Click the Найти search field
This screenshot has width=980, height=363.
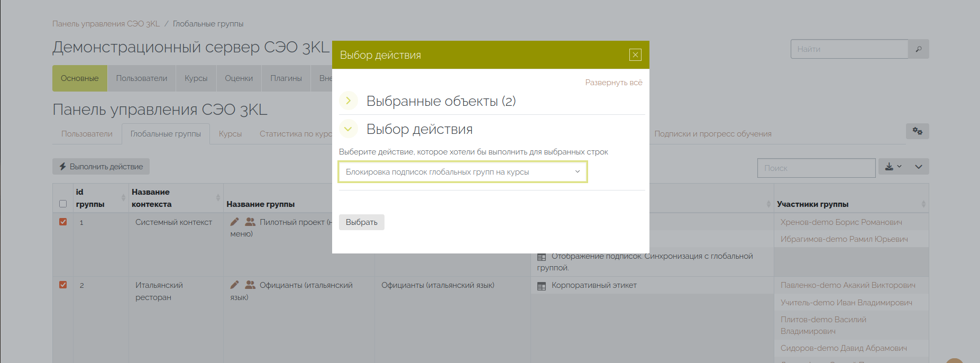pyautogui.click(x=849, y=49)
